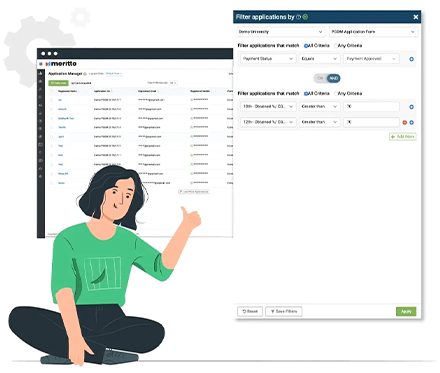The width and height of the screenshot is (440, 373).
Task: Sort by Registered Mobile column header
Action: [x=200, y=91]
